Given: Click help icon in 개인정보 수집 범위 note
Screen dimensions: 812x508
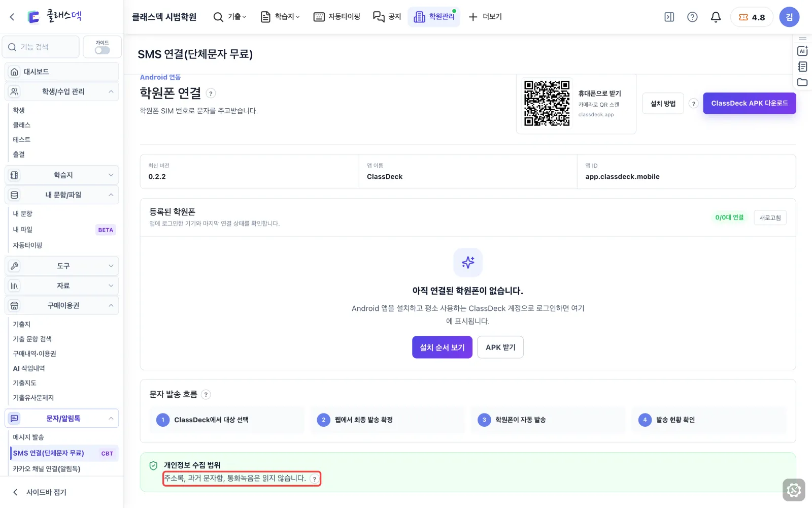Looking at the screenshot, I should pyautogui.click(x=315, y=479).
